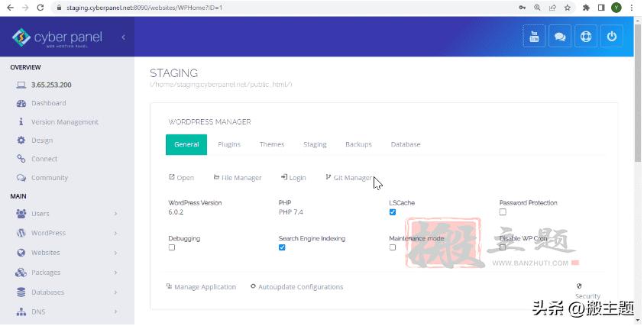Image resolution: width=644 pixels, height=326 pixels.
Task: Click the Security shield icon
Action: (579, 286)
